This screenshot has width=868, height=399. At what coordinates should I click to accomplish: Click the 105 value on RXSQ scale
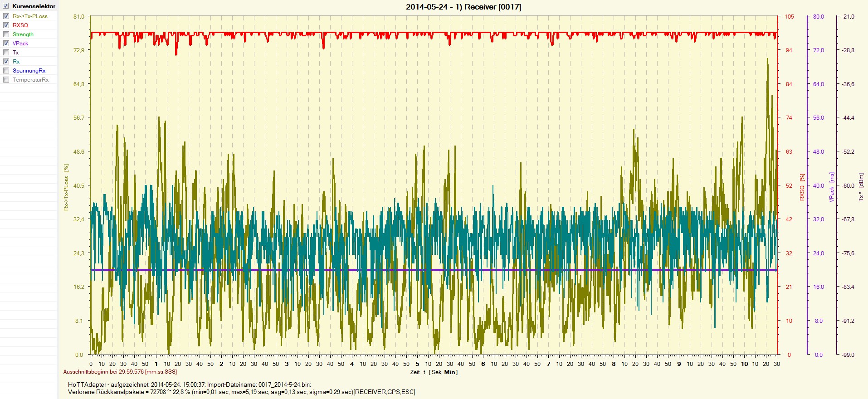[x=789, y=17]
